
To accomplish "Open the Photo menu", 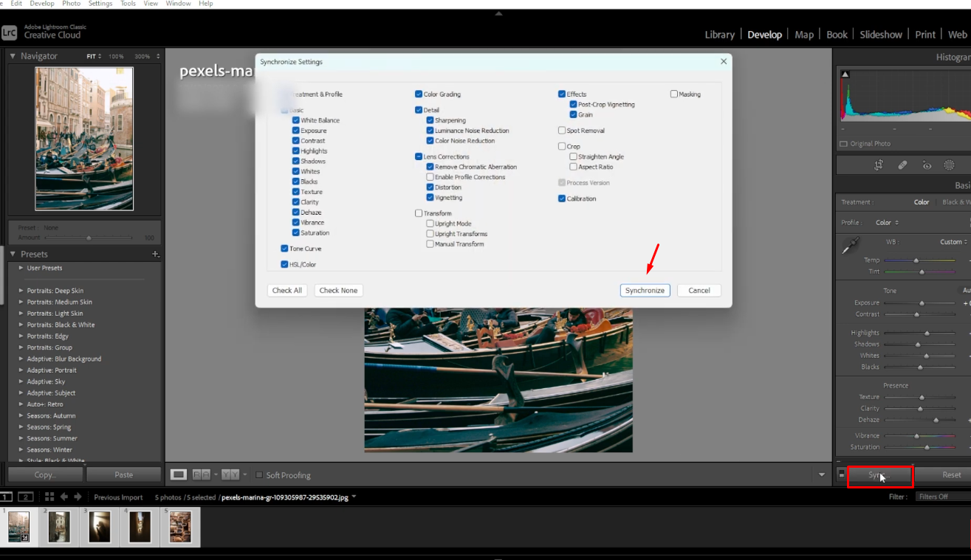I will point(71,3).
